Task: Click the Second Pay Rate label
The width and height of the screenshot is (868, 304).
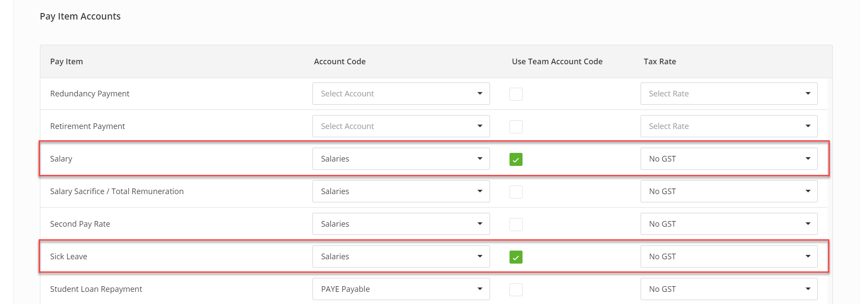Action: coord(80,224)
